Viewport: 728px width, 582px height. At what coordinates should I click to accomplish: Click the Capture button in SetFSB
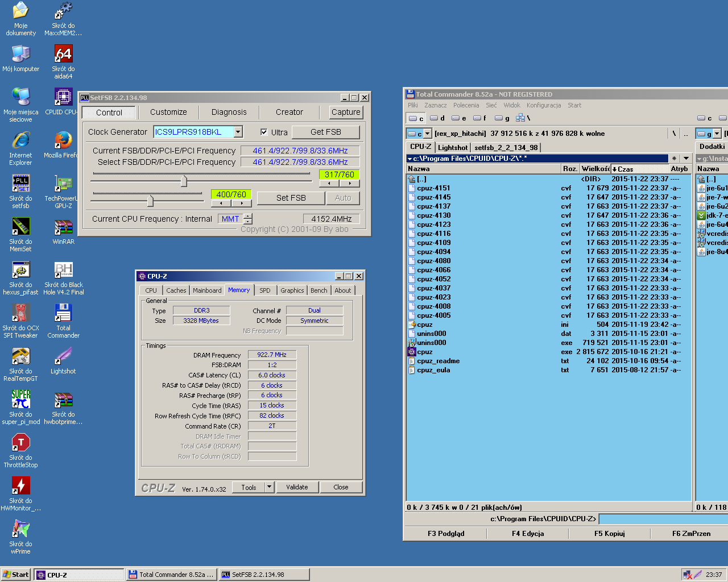[346, 112]
